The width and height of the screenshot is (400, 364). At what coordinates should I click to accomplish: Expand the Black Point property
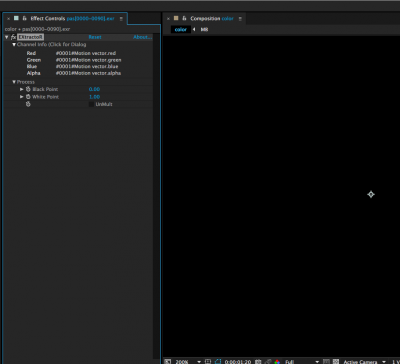tap(22, 89)
